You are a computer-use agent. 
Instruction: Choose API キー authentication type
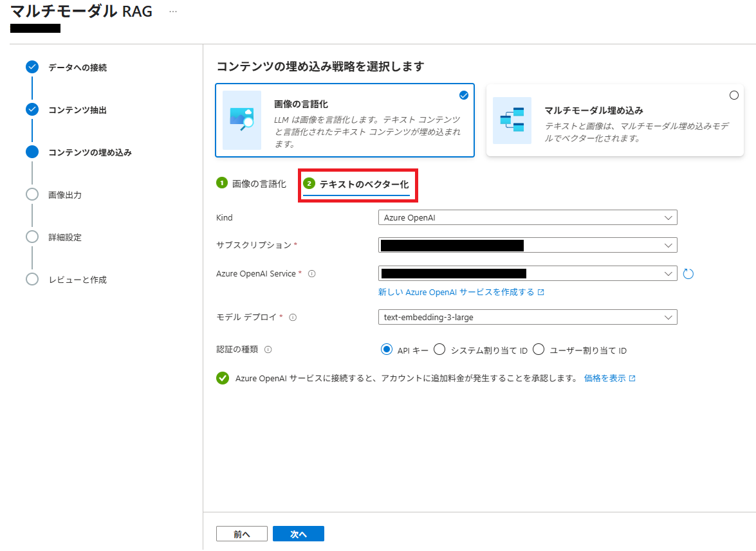(387, 349)
